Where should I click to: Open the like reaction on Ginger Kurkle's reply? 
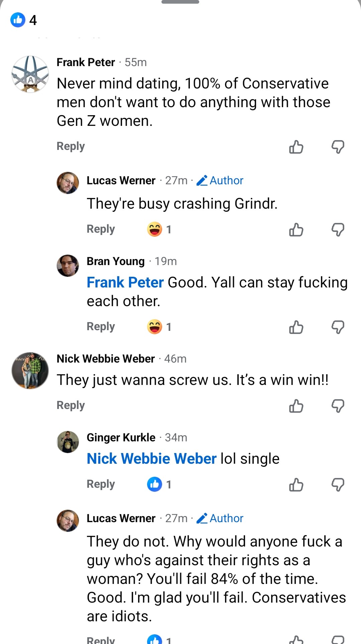(159, 484)
